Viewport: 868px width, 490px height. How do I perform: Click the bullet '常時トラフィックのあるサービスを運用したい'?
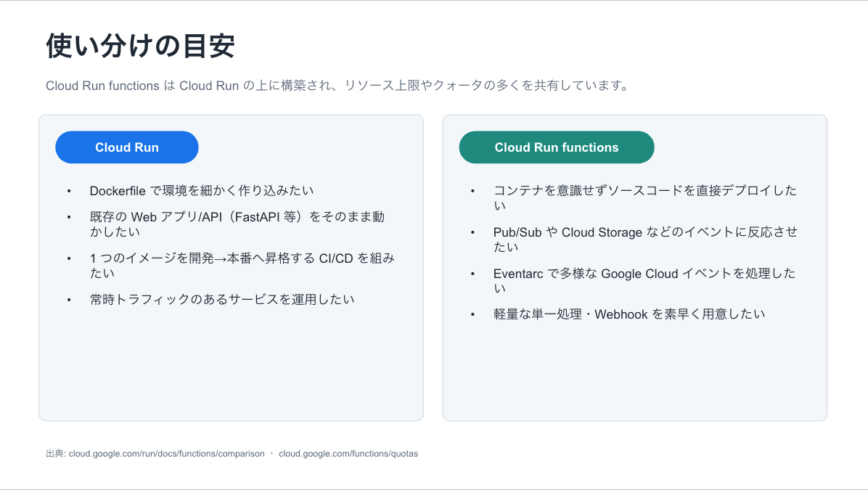222,300
